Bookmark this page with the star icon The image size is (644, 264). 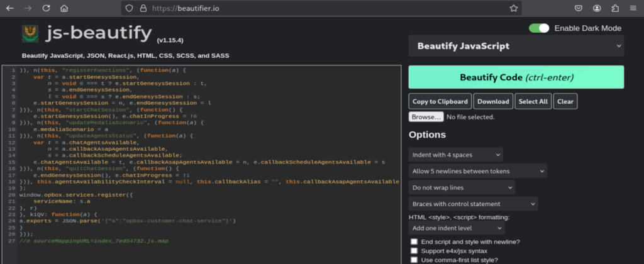513,8
